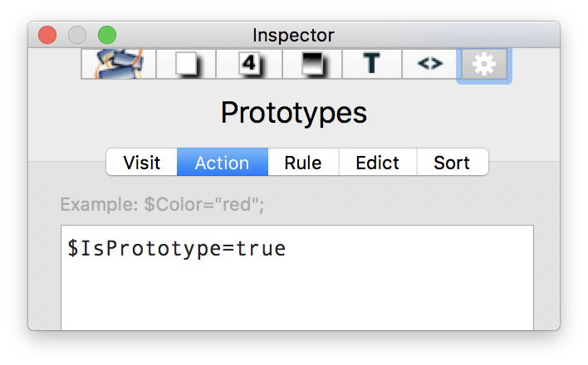
Task: Open the Document inspector page icon
Action: (x=186, y=64)
